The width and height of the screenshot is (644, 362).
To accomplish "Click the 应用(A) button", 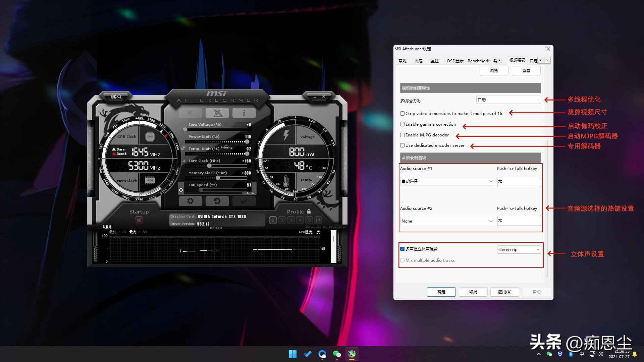I will click(504, 292).
